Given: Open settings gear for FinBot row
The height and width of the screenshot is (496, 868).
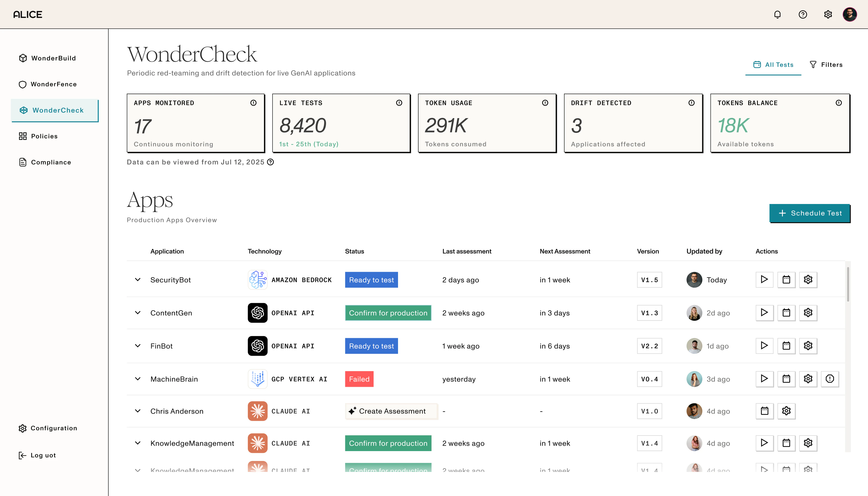Looking at the screenshot, I should (808, 346).
